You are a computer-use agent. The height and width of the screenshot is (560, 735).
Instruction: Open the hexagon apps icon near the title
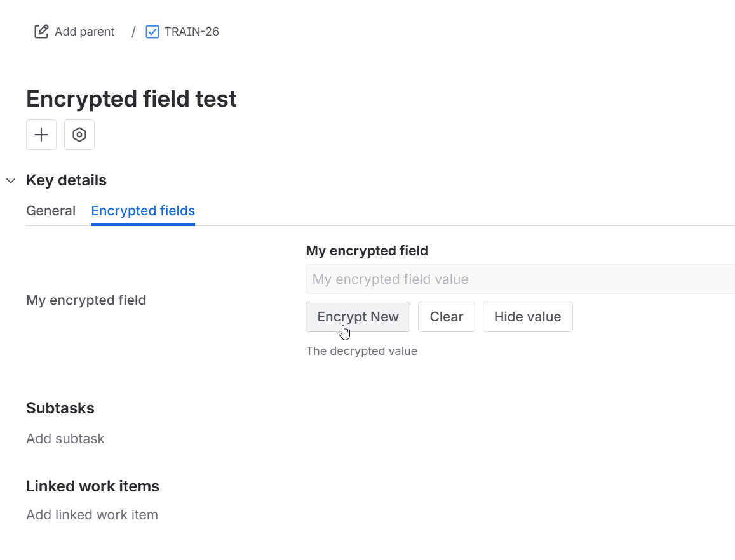click(x=79, y=135)
